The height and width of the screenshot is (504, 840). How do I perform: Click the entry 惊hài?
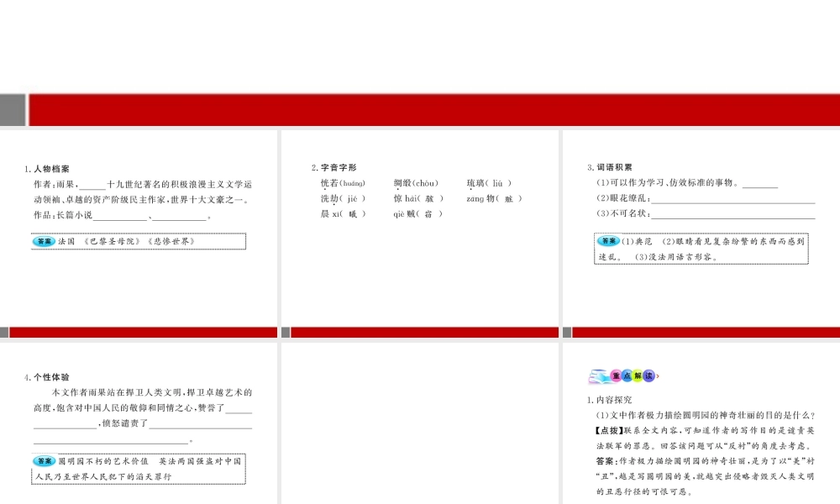tap(418, 199)
